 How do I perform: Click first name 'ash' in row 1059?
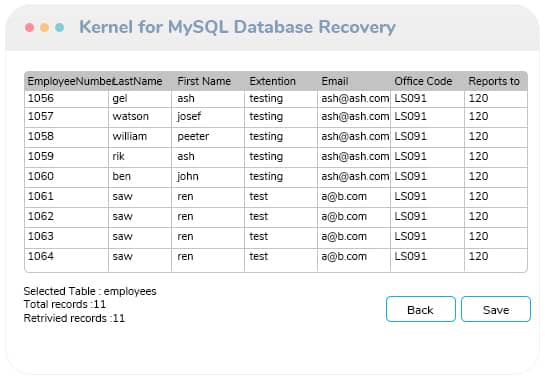[208, 157]
